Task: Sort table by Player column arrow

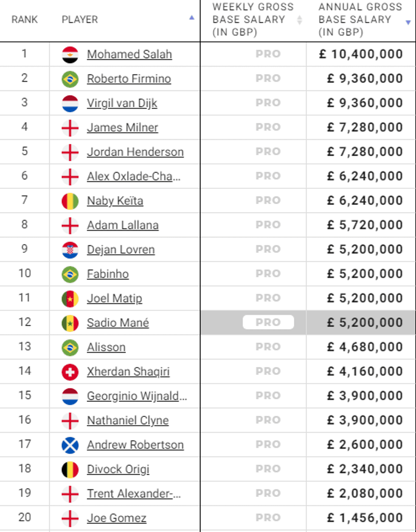Action: [192, 18]
